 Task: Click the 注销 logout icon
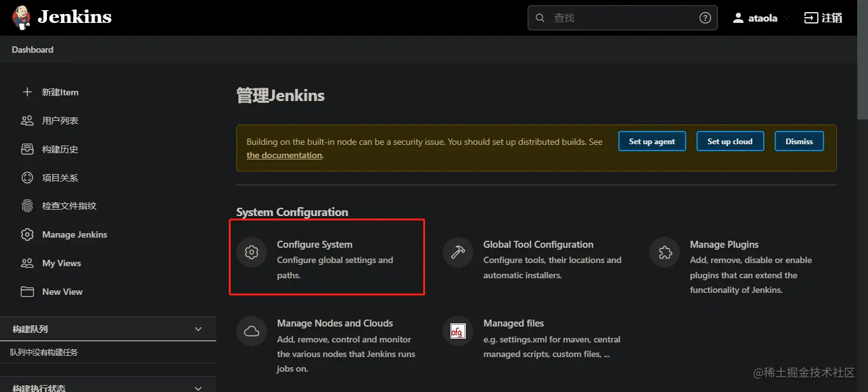pyautogui.click(x=811, y=18)
